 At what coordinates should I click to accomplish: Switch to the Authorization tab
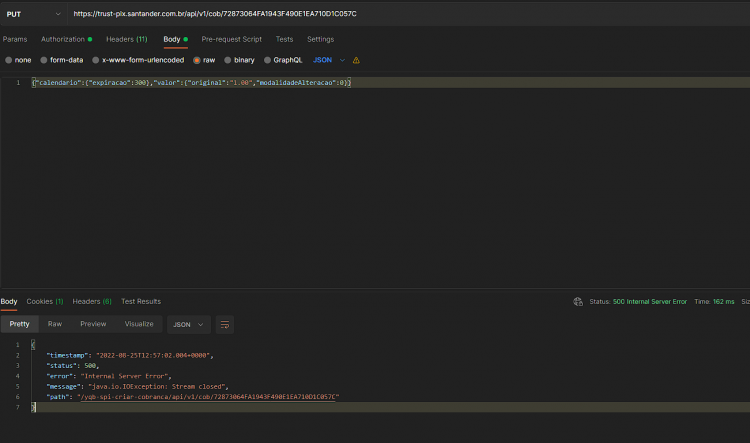point(66,39)
